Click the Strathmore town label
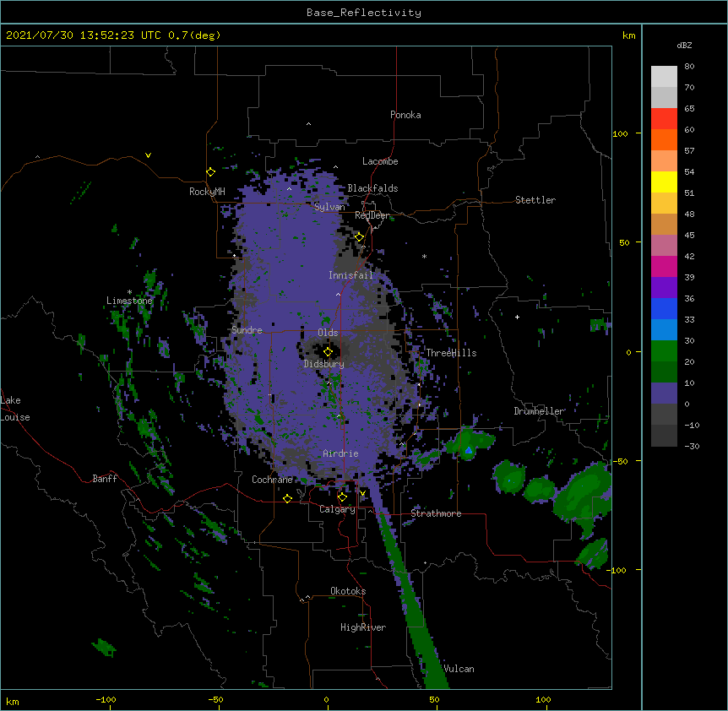This screenshot has width=728, height=711. pos(436,513)
